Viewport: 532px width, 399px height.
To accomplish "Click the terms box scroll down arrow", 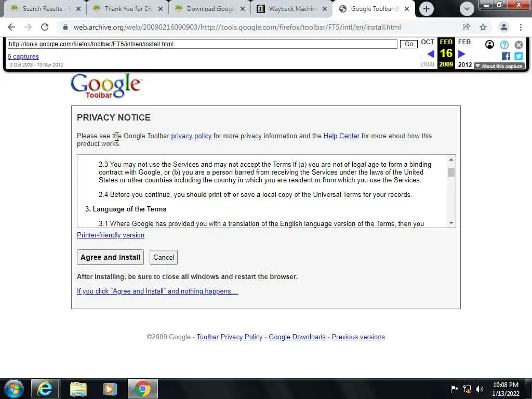I will pyautogui.click(x=451, y=223).
